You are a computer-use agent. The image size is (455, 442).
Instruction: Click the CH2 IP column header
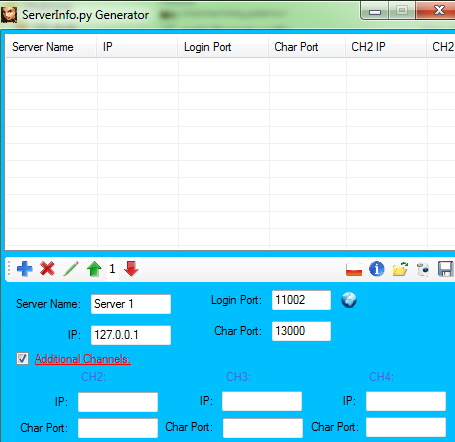(386, 47)
